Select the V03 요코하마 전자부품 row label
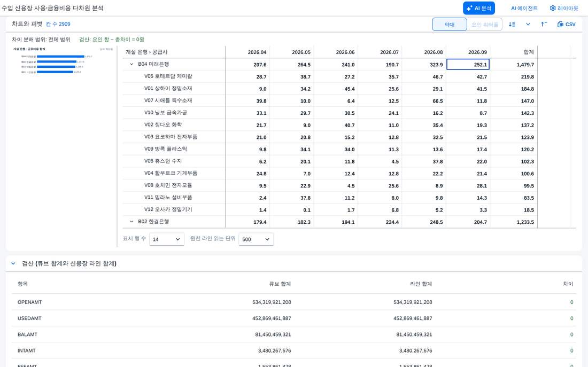Image resolution: width=588 pixels, height=367 pixels. click(171, 137)
